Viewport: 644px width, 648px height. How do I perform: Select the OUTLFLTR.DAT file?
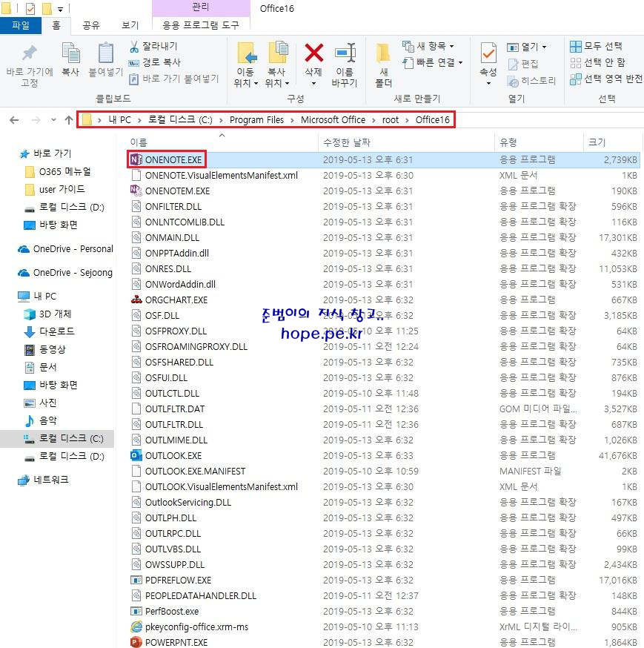(175, 409)
